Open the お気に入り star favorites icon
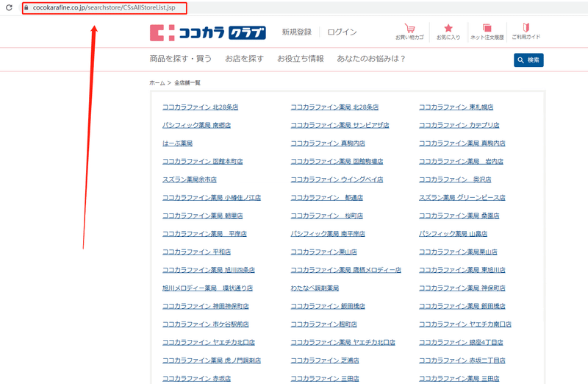This screenshot has width=588, height=384. pos(448,32)
